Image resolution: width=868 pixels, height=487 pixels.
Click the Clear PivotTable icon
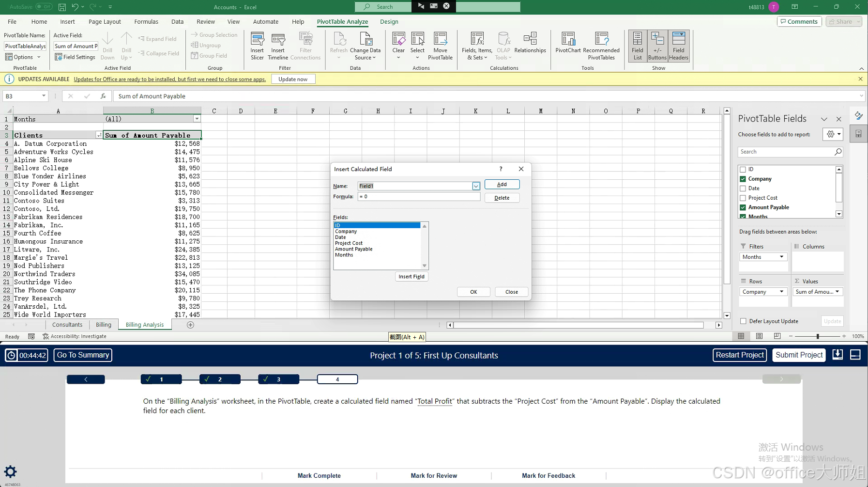point(398,46)
